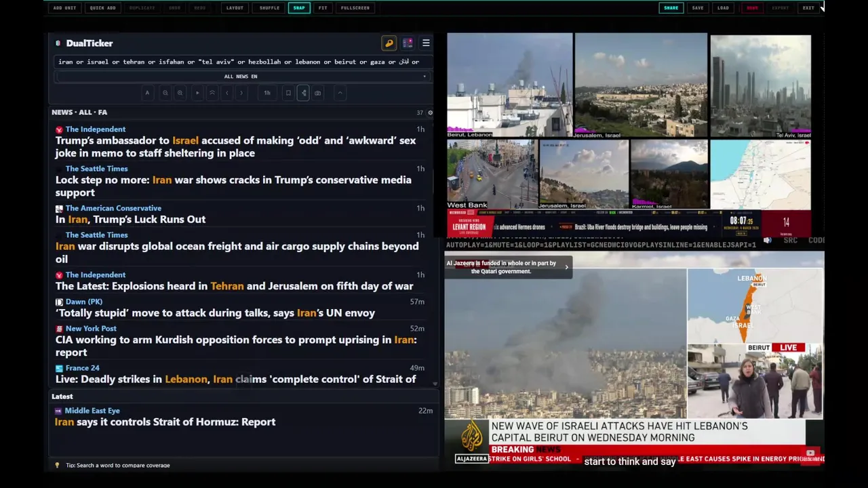The width and height of the screenshot is (868, 488).
Task: Select the West Bank street webcam thumbnail
Action: click(x=492, y=174)
